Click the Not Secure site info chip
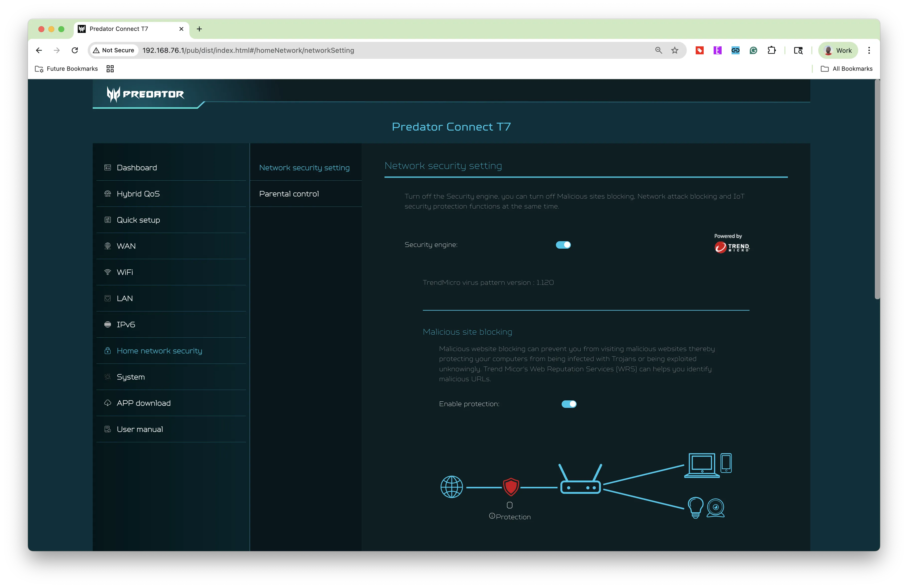The height and width of the screenshot is (588, 908). click(114, 50)
